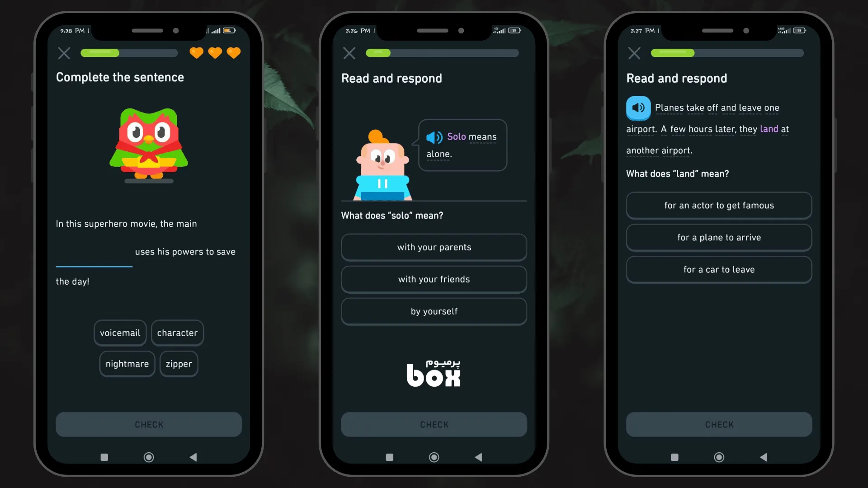Click the close (X) button on right screen
The image size is (868, 488).
634,53
